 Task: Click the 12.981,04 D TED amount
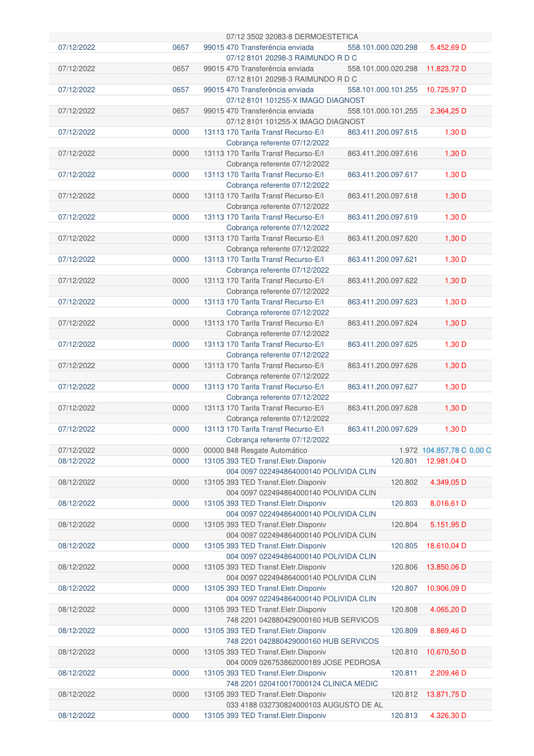point(446,461)
